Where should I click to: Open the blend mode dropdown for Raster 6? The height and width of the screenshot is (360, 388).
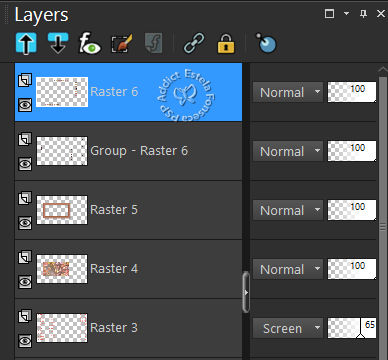(288, 92)
